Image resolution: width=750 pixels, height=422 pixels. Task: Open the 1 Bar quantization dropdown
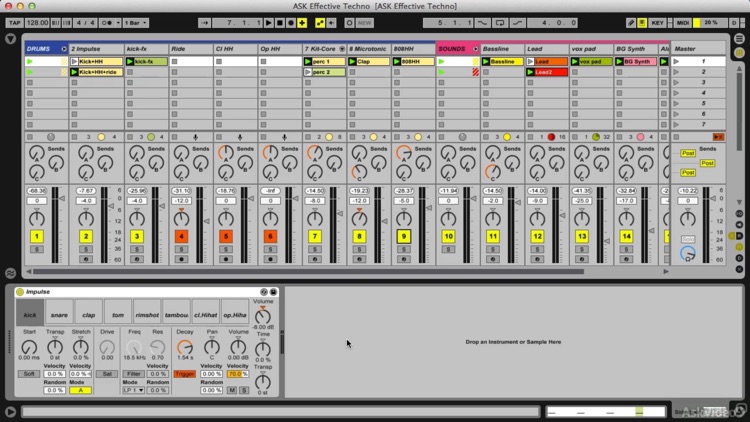[x=136, y=23]
